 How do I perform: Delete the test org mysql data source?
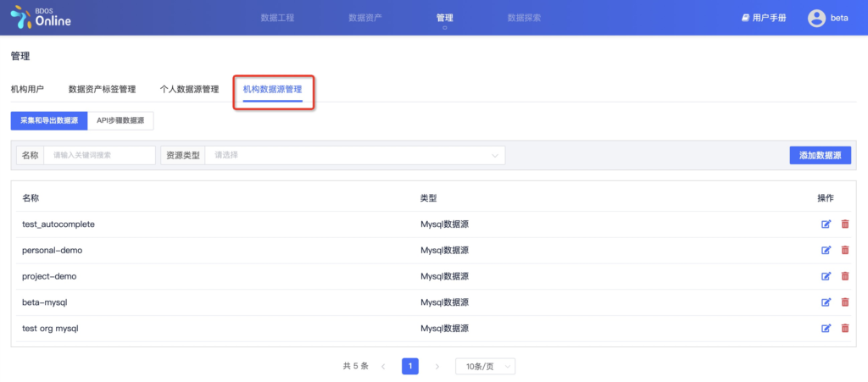tap(844, 329)
